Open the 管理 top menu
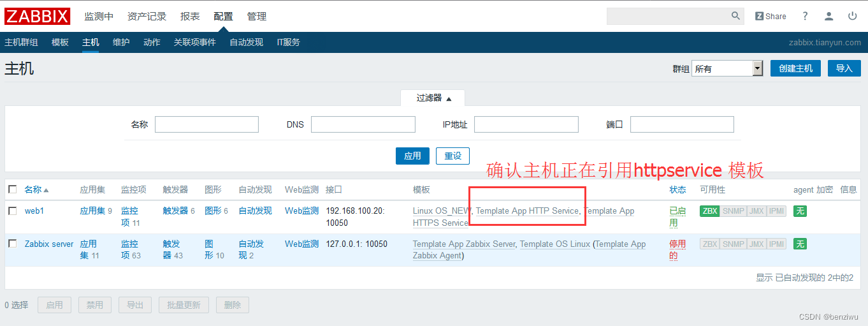 click(257, 16)
